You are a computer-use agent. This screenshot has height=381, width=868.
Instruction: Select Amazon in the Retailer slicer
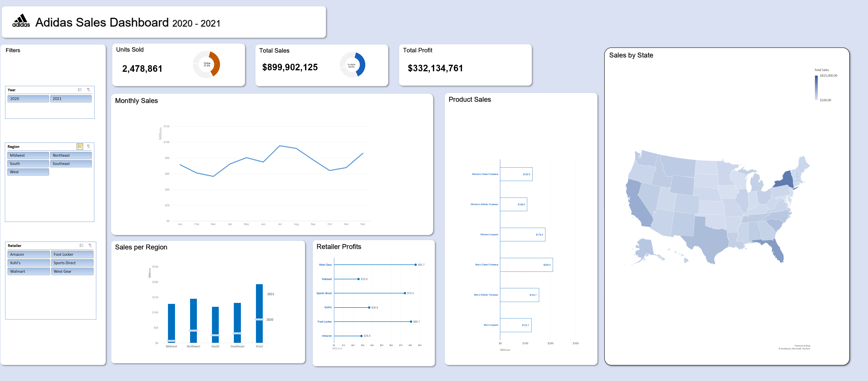click(29, 254)
